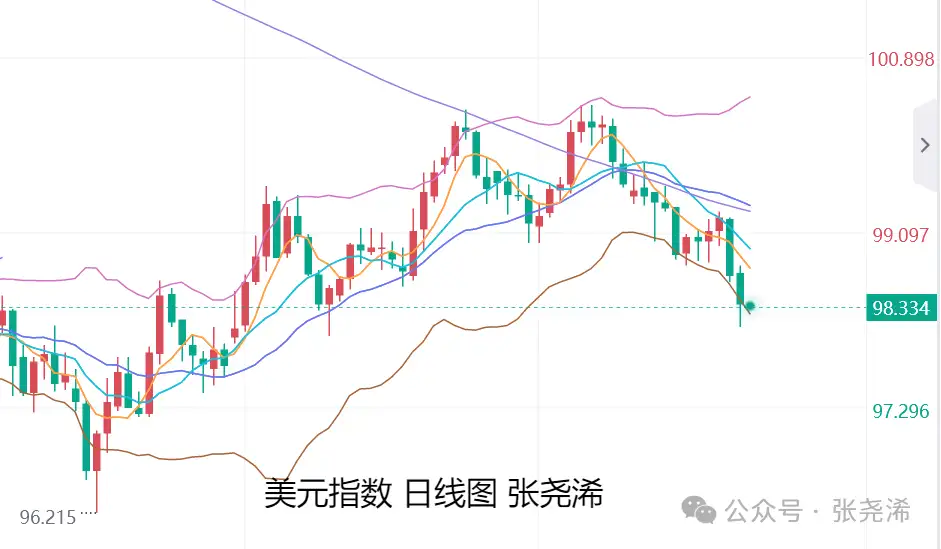Click the 99.097 price axis label
The width and height of the screenshot is (941, 549).
click(902, 236)
